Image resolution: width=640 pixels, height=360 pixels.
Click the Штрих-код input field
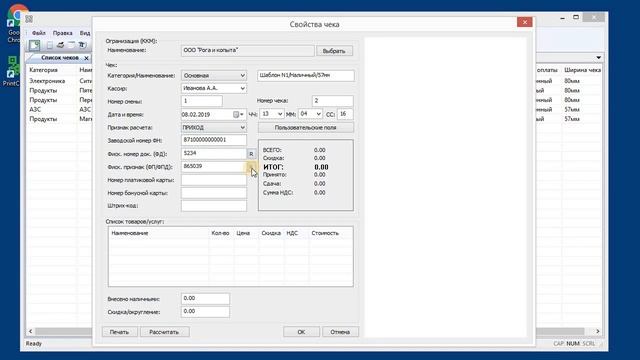click(x=214, y=206)
